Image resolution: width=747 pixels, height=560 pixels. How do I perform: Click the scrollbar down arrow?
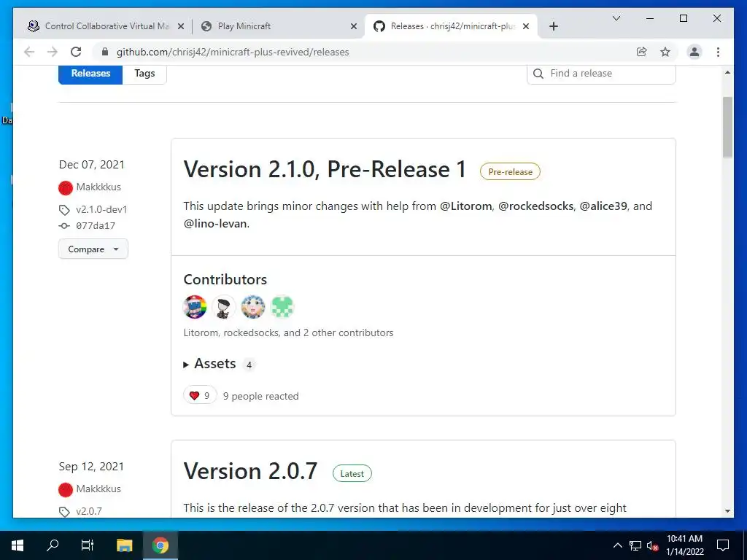click(727, 511)
